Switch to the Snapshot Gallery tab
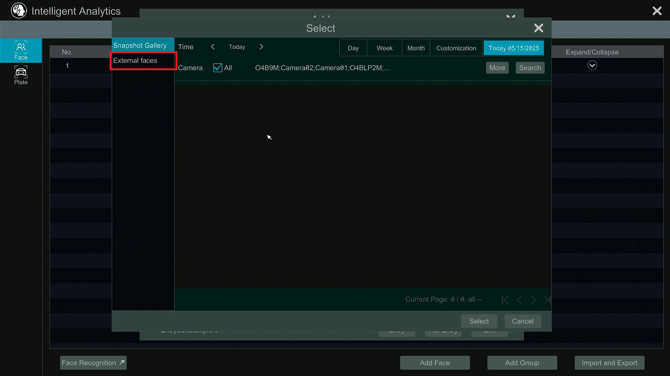Viewport: 670px width, 376px height. [143, 45]
